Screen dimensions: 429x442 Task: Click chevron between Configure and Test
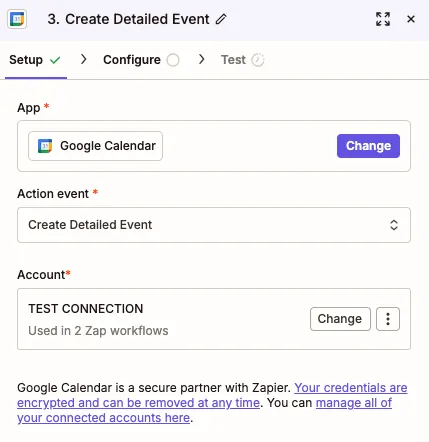pos(201,60)
